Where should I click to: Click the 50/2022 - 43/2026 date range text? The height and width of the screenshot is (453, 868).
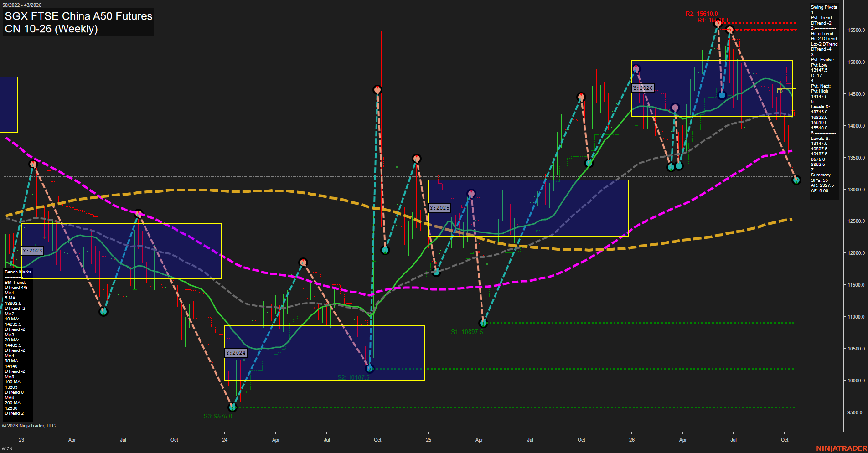[22, 5]
